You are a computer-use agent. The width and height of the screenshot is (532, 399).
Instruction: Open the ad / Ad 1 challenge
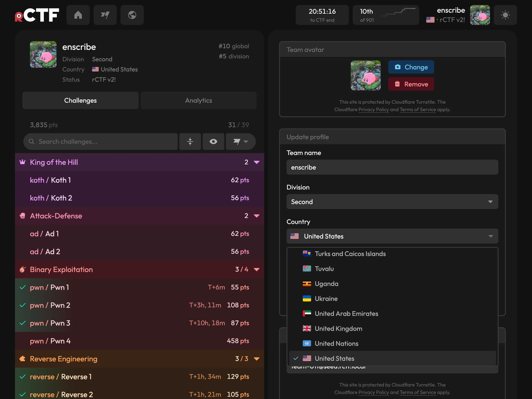(x=139, y=234)
